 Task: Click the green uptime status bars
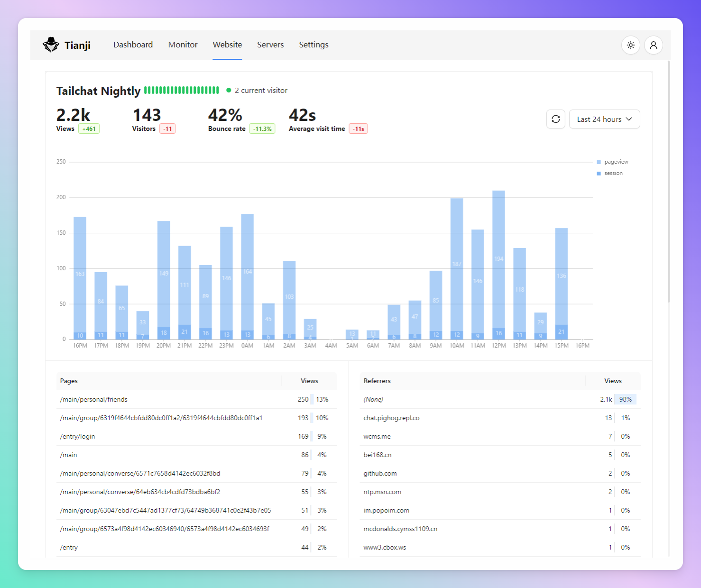[182, 90]
